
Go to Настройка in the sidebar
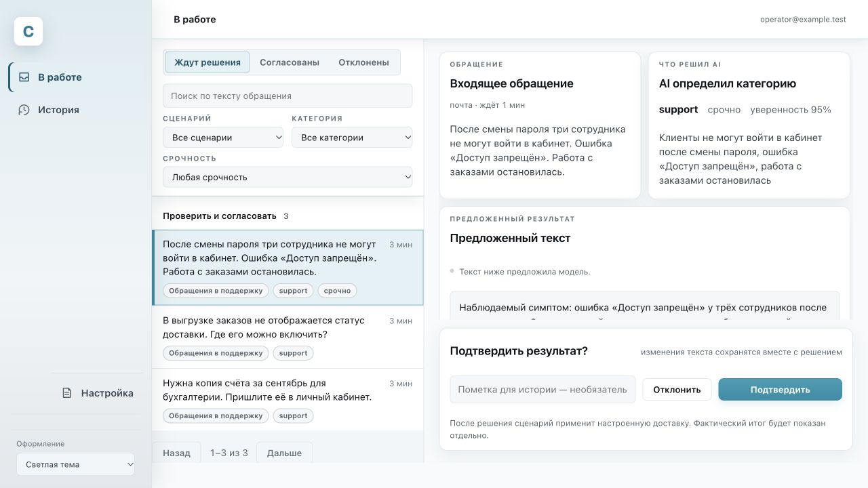(98, 393)
